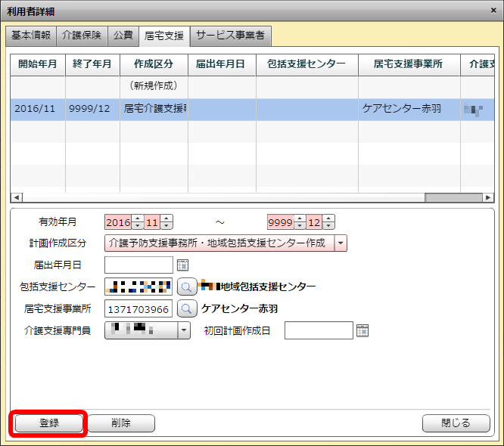Open the サービス事業者 tab

(230, 36)
